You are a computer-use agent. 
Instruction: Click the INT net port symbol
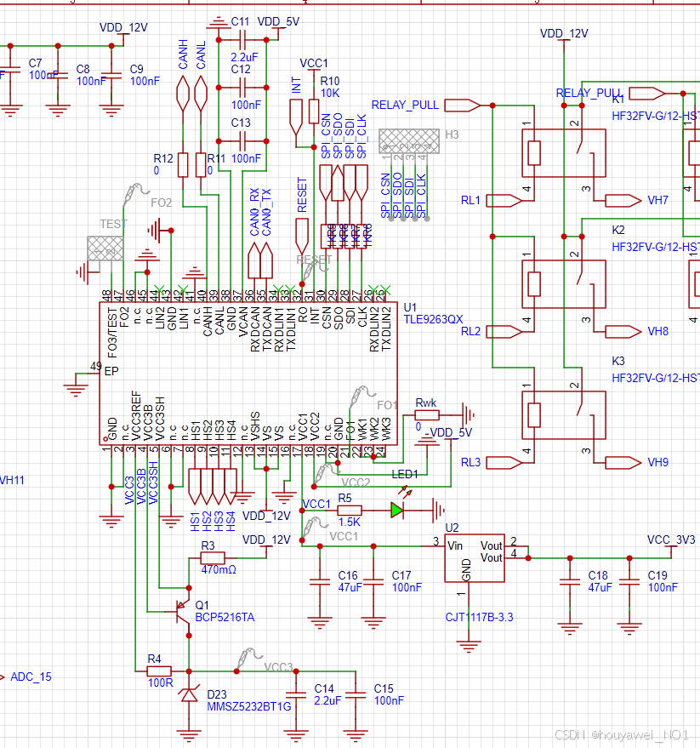296,117
